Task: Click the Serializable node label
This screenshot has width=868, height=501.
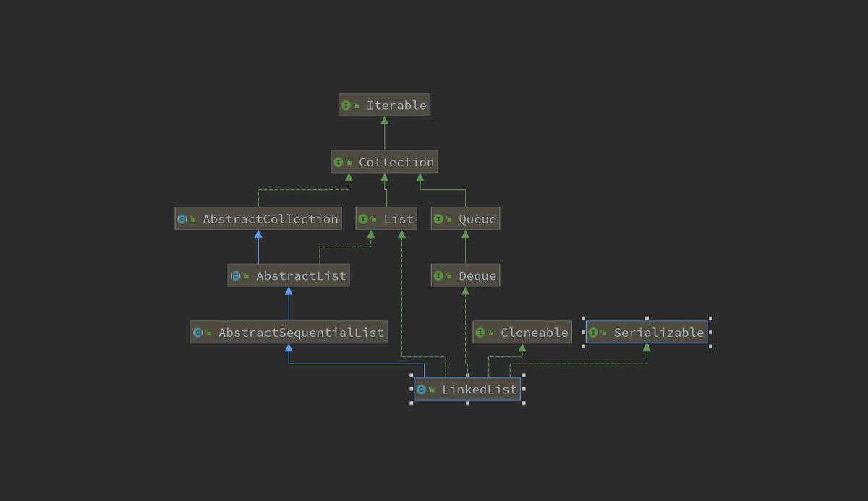Action: pos(658,333)
